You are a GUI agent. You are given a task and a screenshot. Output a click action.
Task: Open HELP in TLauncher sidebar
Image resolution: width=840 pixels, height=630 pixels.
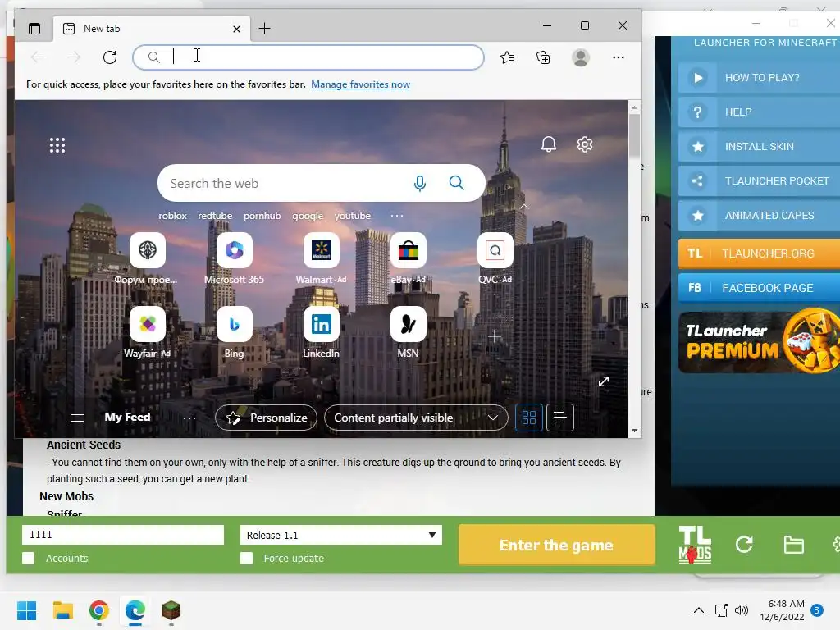point(759,112)
